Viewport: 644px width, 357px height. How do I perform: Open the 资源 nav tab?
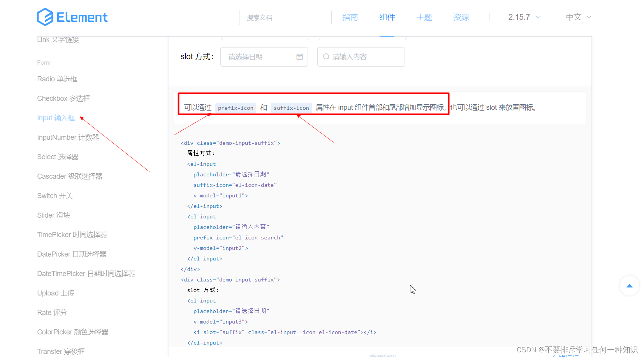[461, 17]
